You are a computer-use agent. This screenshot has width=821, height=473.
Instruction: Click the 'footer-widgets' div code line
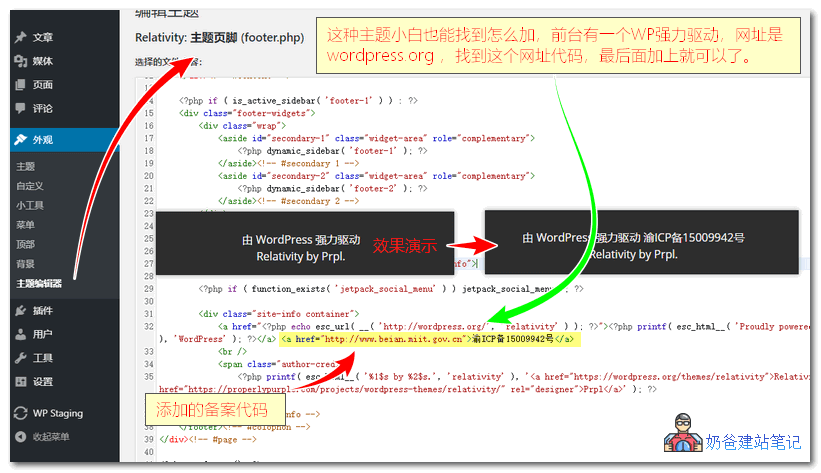(x=247, y=113)
